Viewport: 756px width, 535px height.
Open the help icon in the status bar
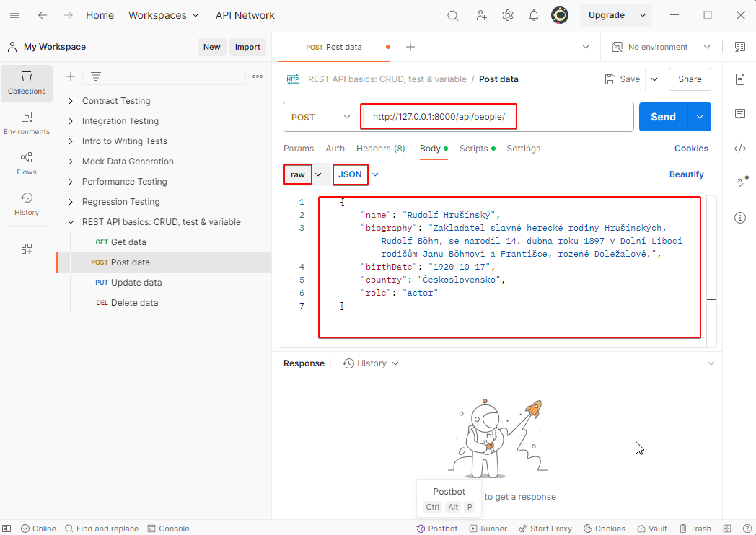coord(747,529)
